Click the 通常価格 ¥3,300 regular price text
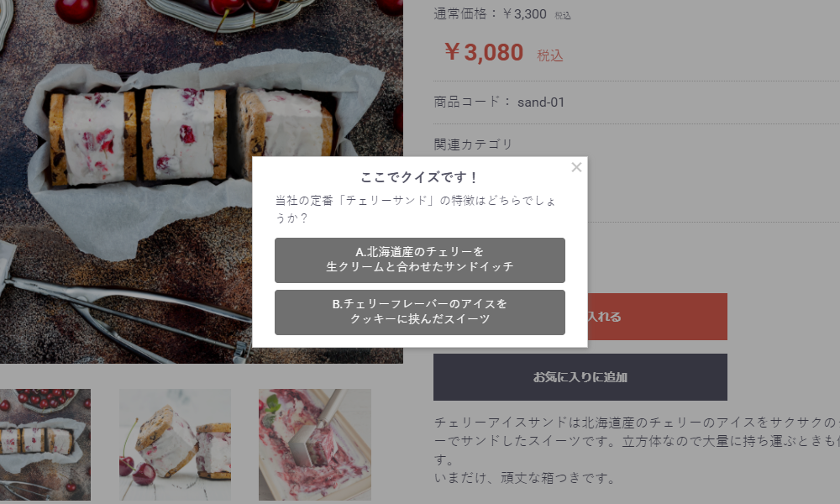Viewport: 840px width, 504px height. tap(490, 13)
